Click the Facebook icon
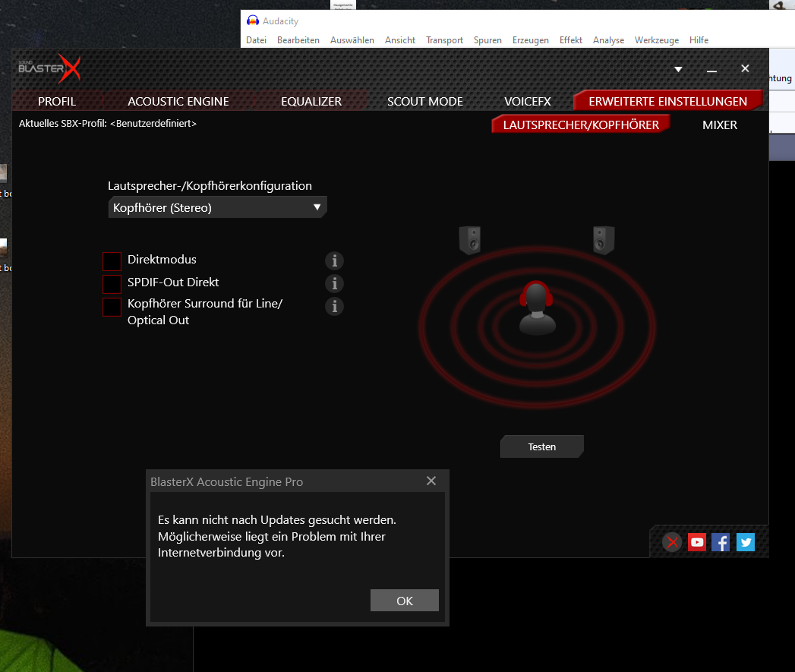This screenshot has height=672, width=795. (x=721, y=541)
